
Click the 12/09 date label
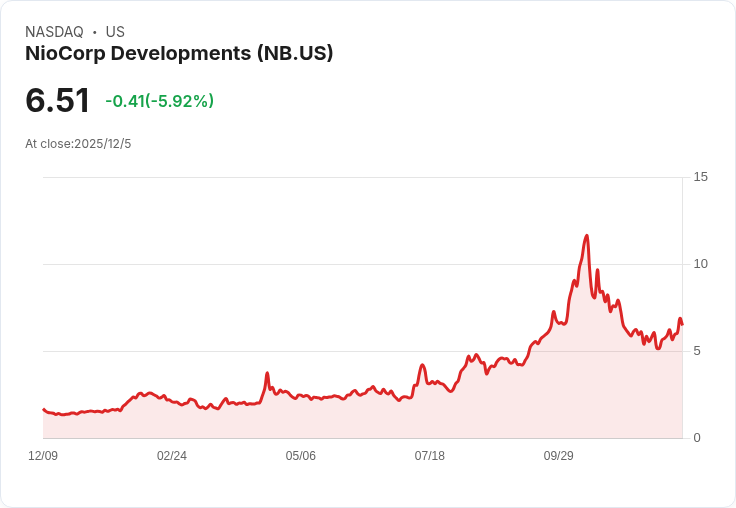(43, 456)
